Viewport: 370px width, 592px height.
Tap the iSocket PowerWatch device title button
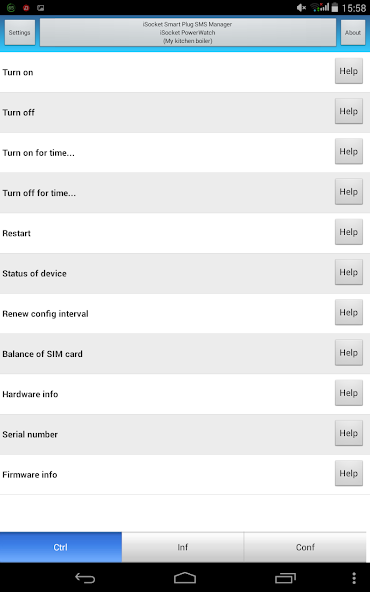coord(188,32)
